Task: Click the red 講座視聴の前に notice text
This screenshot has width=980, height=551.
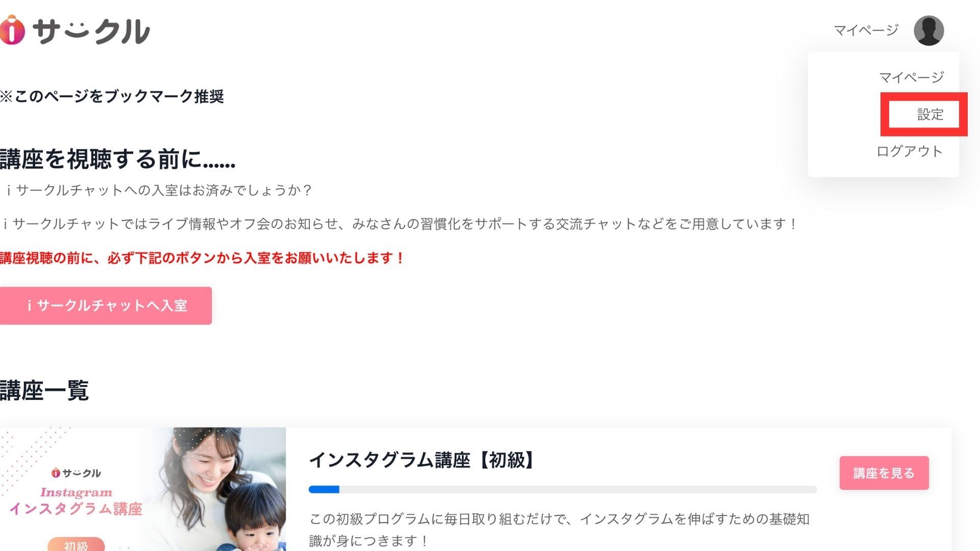Action: pos(202,258)
